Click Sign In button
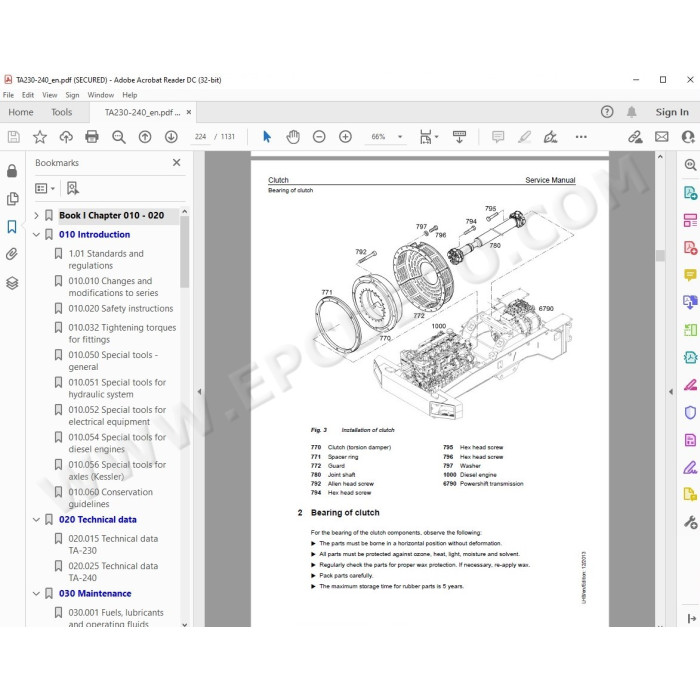 672,112
